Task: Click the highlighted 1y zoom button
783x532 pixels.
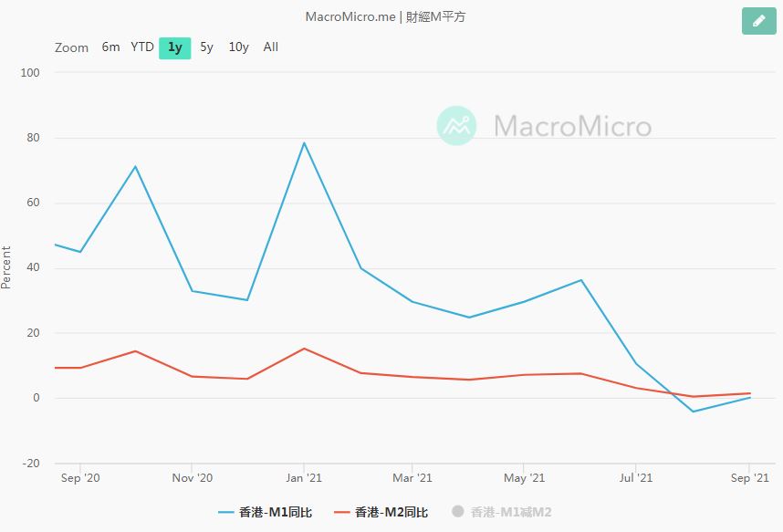Action: 174,47
